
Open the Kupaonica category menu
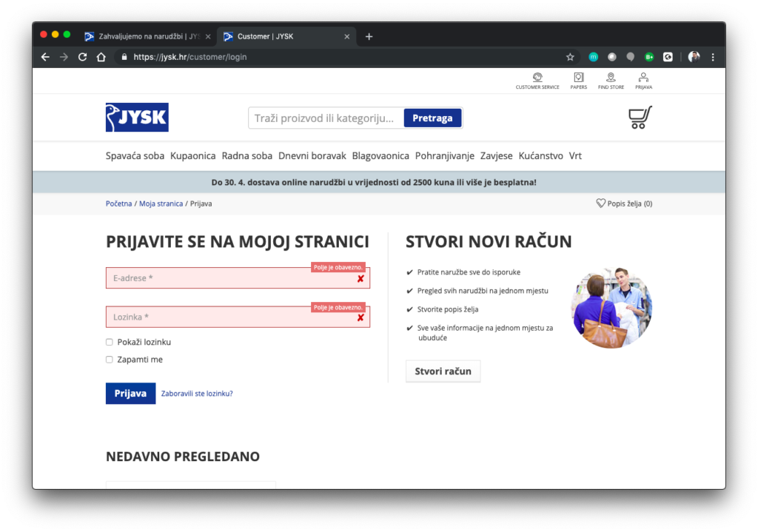192,156
